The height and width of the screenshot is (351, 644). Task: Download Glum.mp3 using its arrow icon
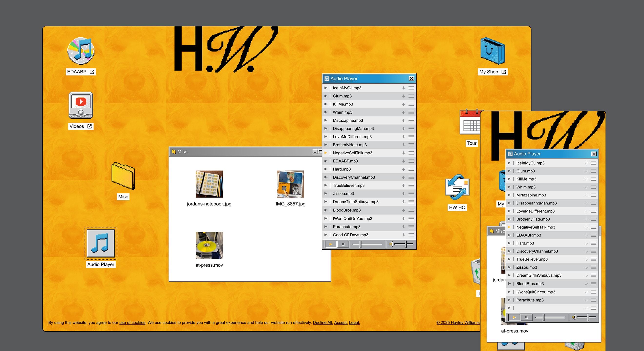pos(403,96)
